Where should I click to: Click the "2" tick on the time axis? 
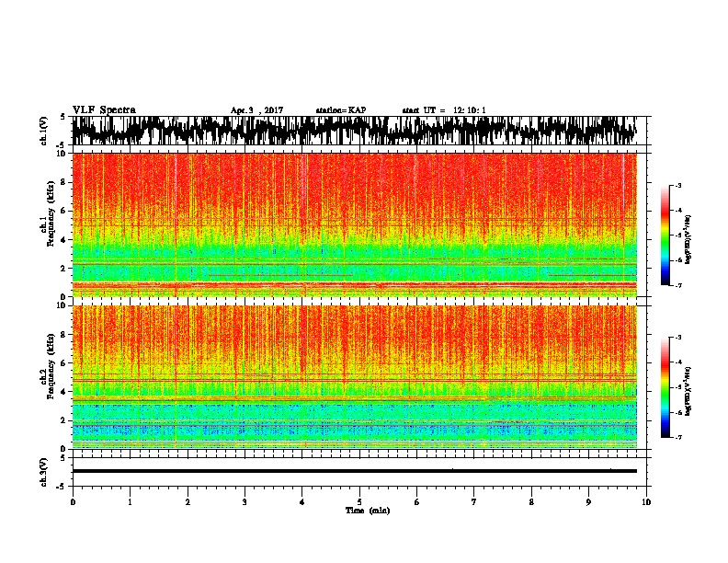pos(188,502)
